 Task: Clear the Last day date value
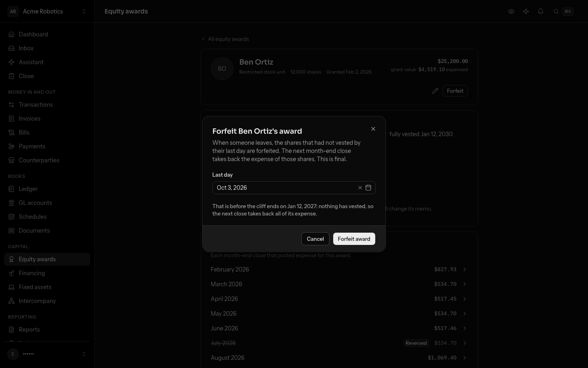360,188
